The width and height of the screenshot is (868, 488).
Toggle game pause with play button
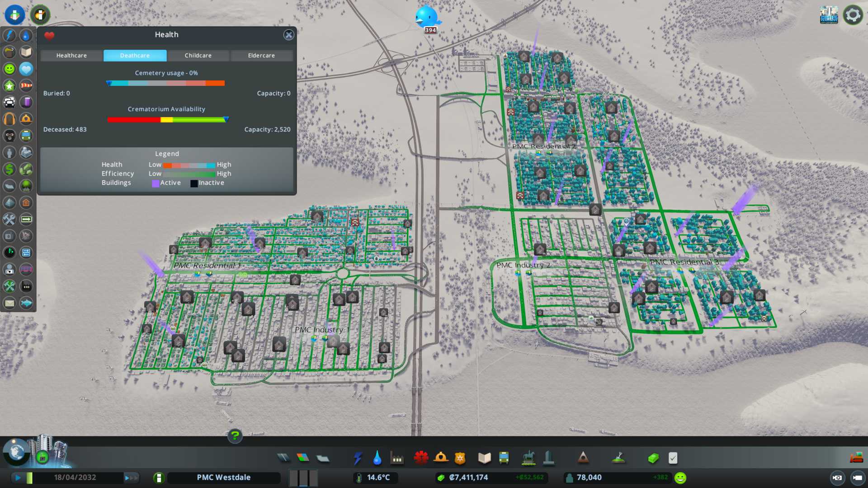click(x=18, y=478)
